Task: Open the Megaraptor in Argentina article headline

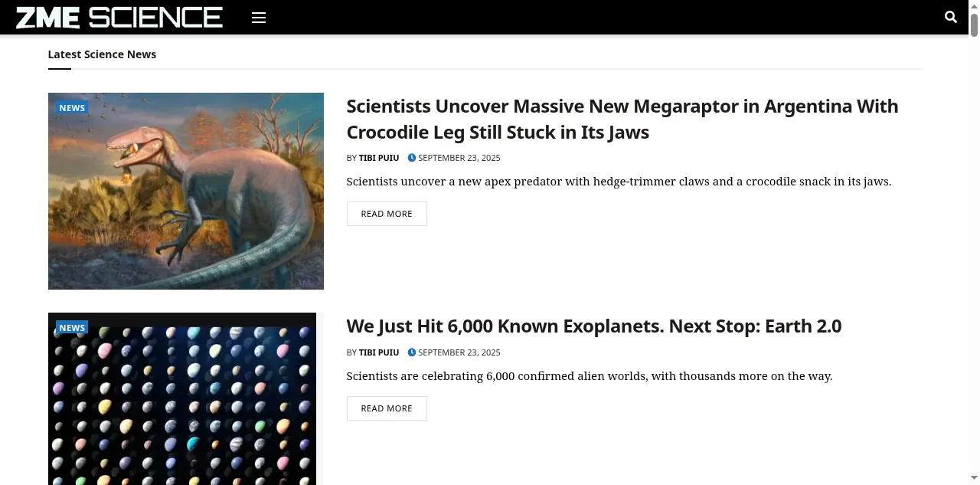Action: coord(622,119)
